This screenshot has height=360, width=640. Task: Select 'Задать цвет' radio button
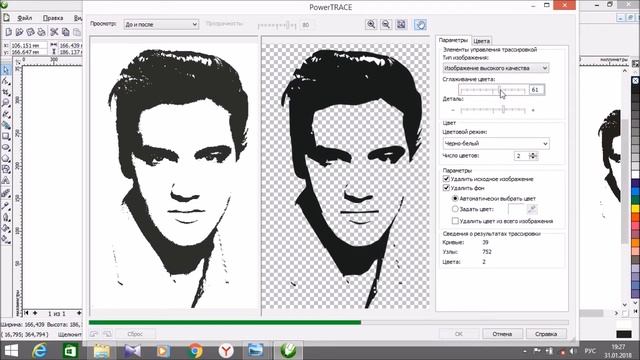tap(455, 209)
